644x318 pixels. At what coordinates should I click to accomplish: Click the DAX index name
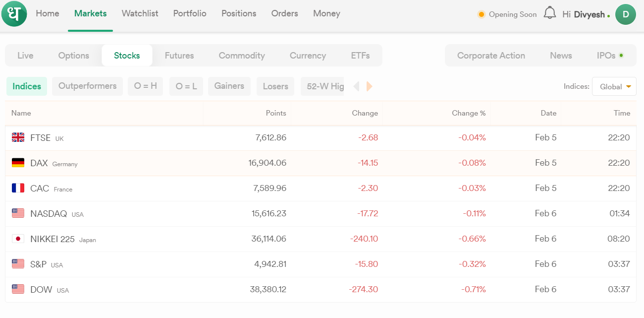click(x=39, y=163)
